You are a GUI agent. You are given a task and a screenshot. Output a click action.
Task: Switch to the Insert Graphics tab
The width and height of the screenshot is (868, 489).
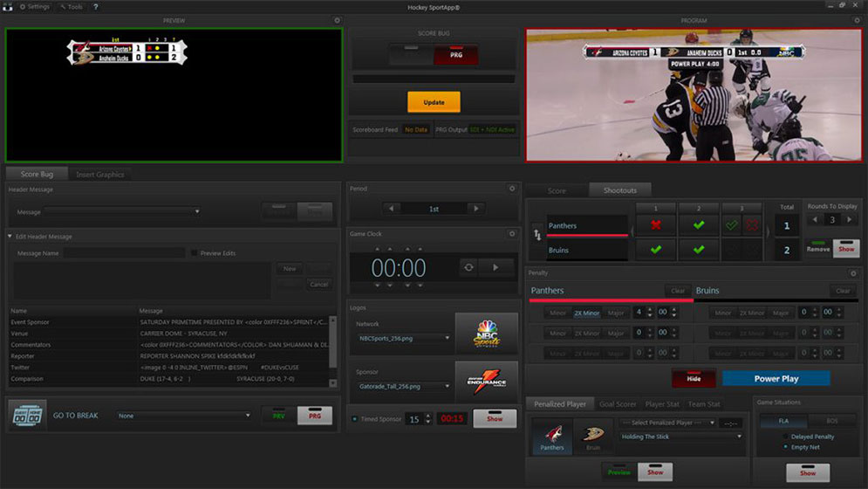[x=99, y=175]
